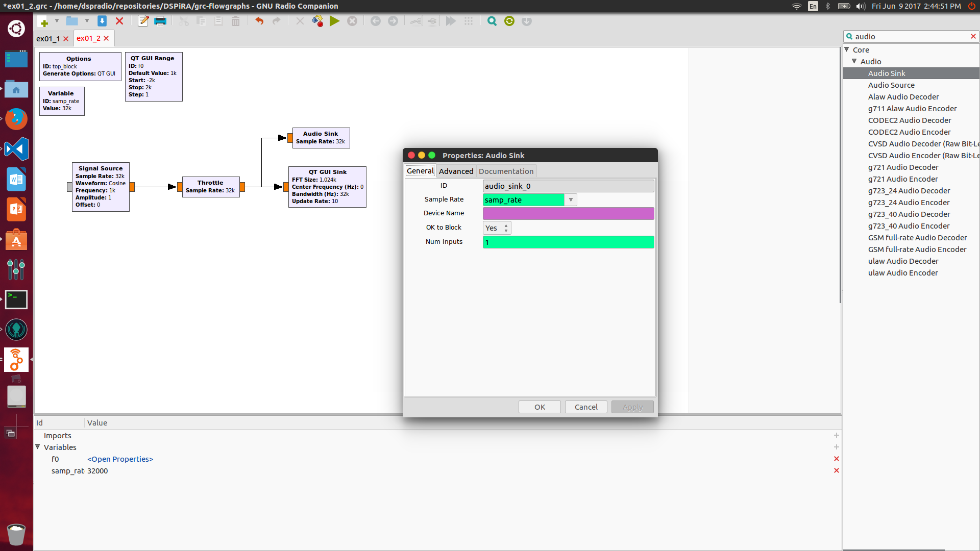Undo the last action
Viewport: 980px width, 551px height.
point(259,21)
